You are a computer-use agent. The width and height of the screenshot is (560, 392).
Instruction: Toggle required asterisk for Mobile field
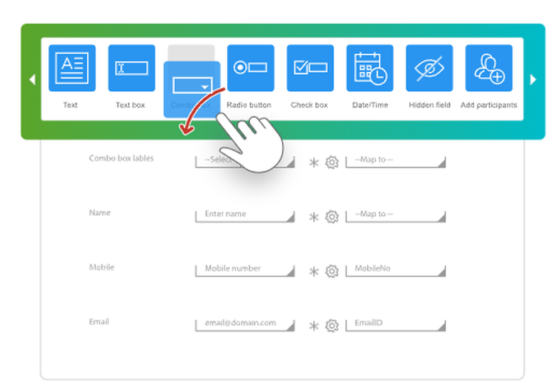point(314,272)
